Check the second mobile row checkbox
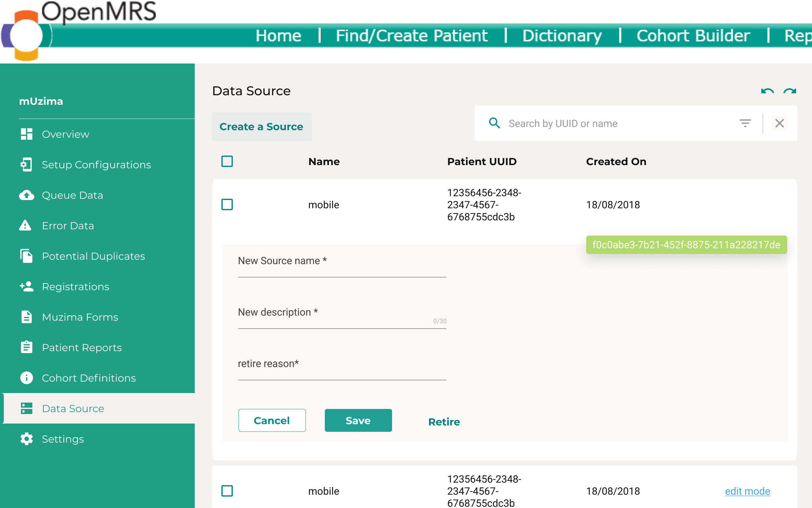 tap(227, 491)
